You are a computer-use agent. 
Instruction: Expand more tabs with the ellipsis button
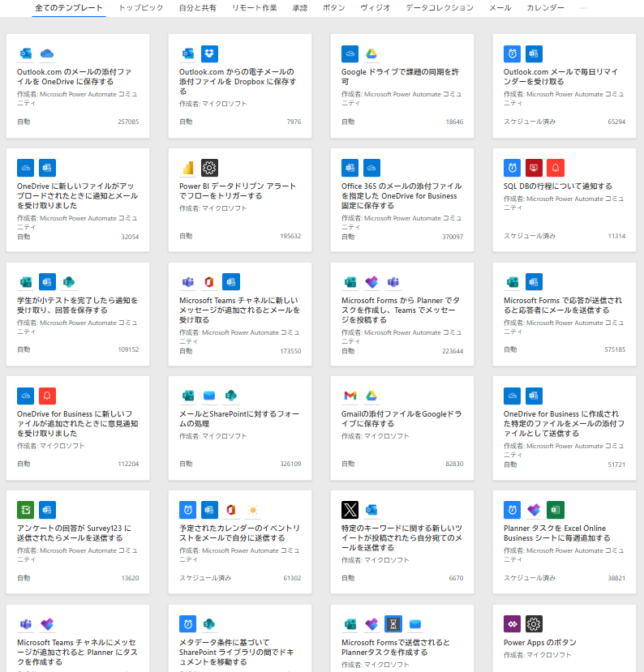[583, 8]
